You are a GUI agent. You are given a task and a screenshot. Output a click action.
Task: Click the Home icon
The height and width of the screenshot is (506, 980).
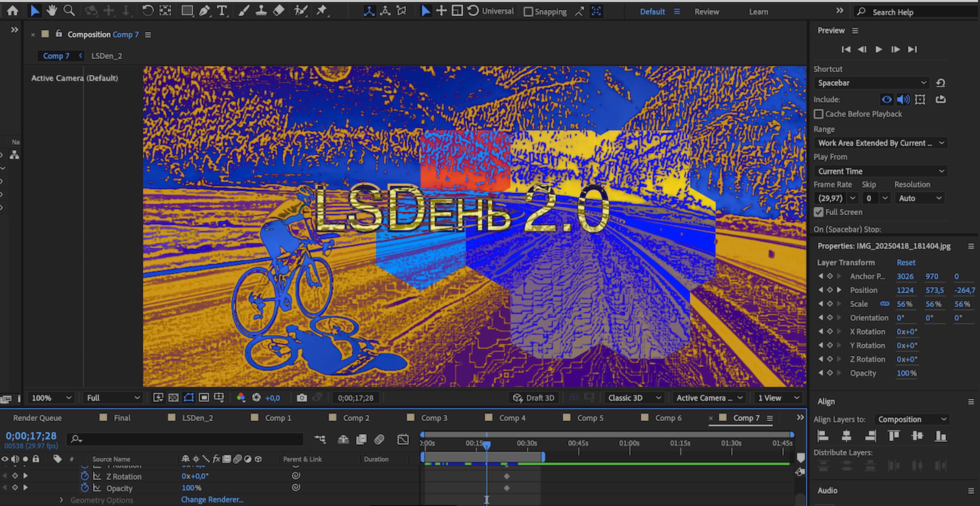pyautogui.click(x=13, y=11)
